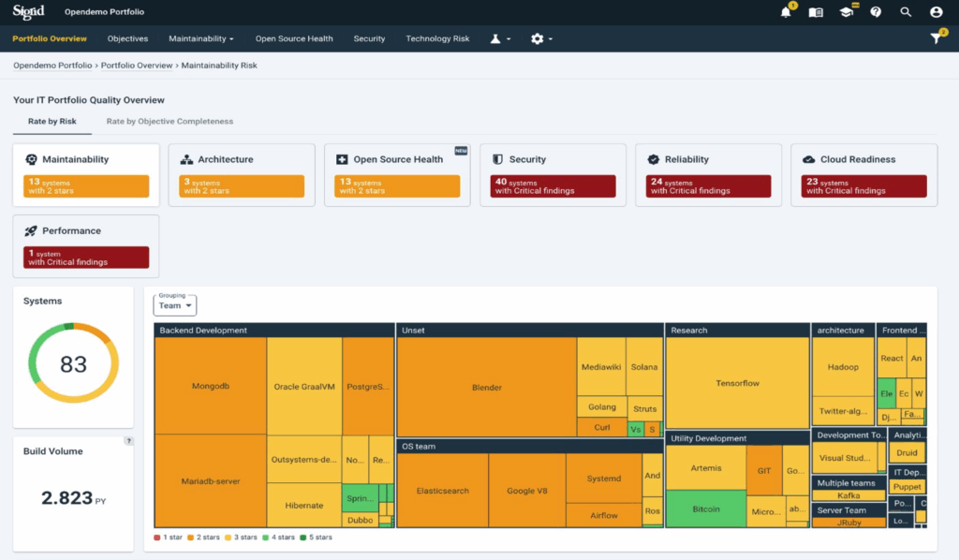Click the help question mark icon
The height and width of the screenshot is (560, 959).
pos(876,12)
